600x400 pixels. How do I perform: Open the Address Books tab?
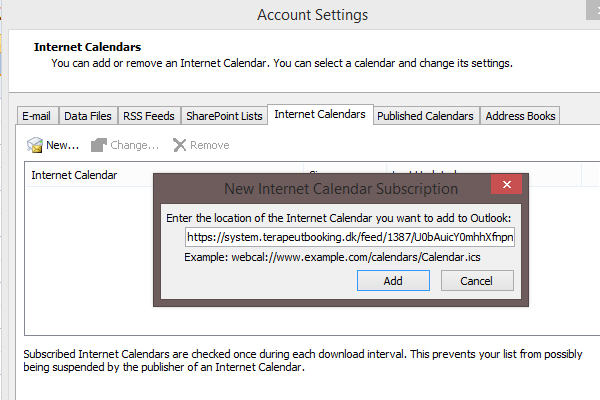click(520, 116)
